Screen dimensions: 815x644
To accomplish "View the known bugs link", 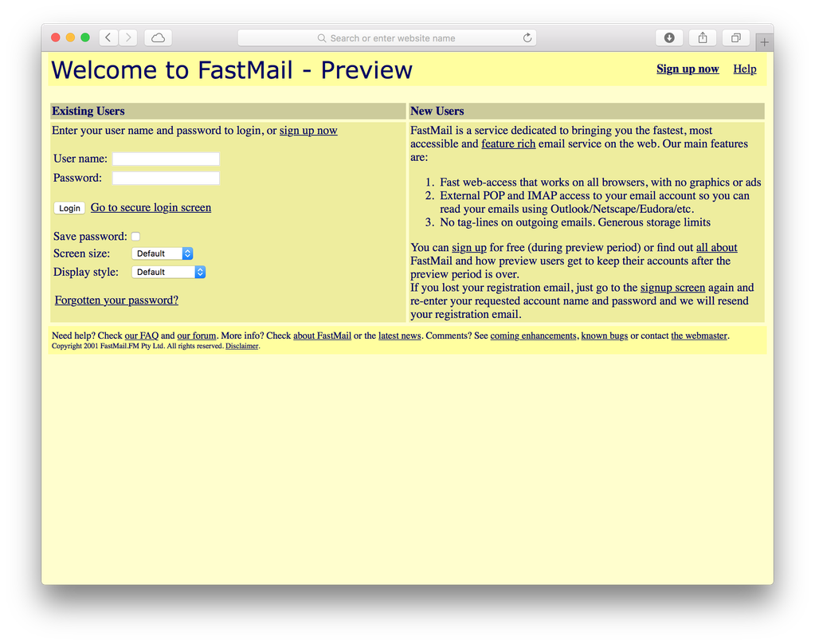I will [604, 335].
